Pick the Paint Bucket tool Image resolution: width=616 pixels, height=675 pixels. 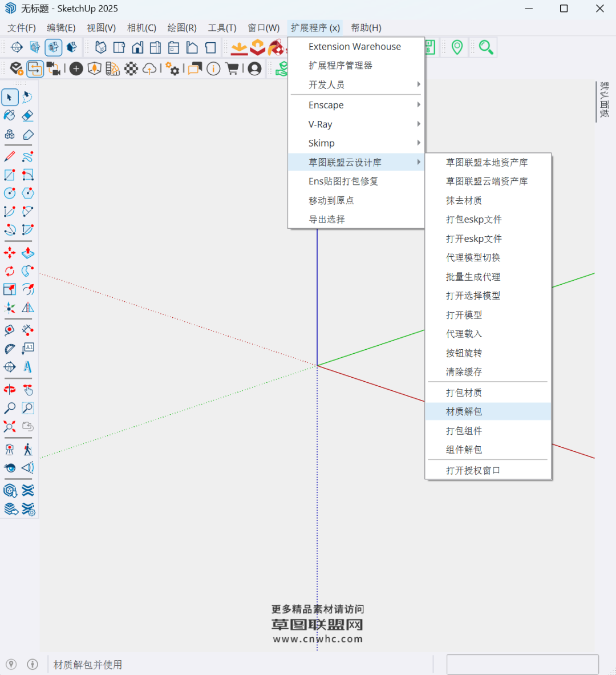(10, 116)
